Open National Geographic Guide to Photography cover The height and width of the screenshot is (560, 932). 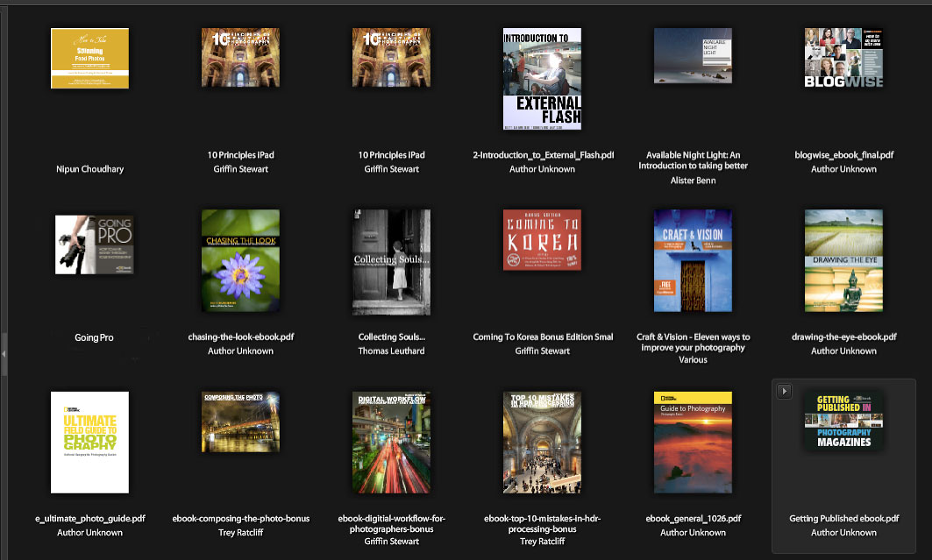tap(693, 443)
